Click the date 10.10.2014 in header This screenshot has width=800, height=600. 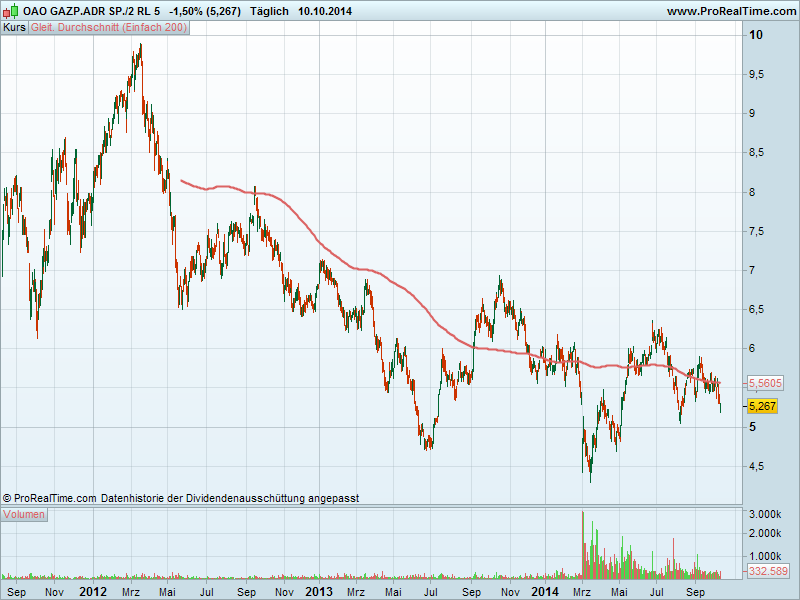click(x=325, y=11)
